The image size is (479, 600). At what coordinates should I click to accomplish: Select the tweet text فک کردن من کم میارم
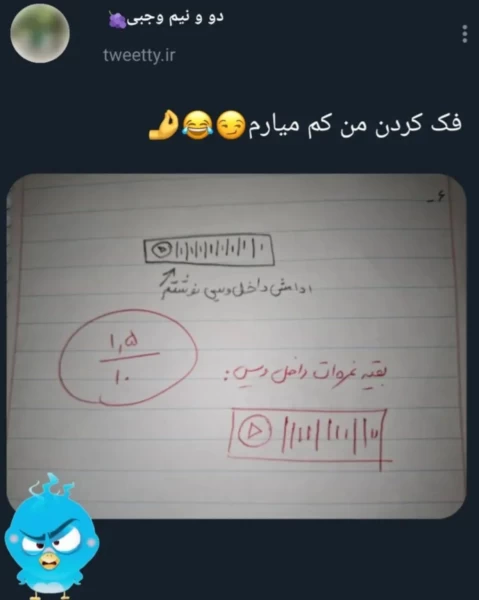(355, 126)
